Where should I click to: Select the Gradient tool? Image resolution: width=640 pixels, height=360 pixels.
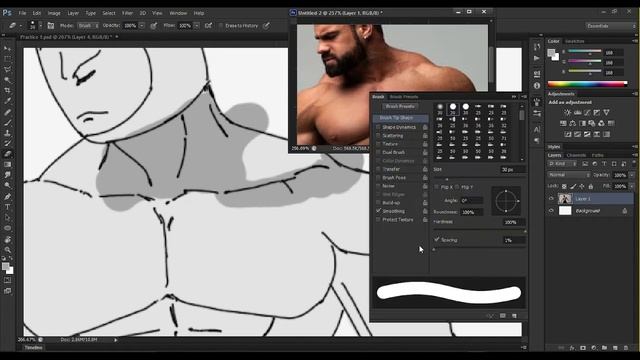tap(7, 164)
